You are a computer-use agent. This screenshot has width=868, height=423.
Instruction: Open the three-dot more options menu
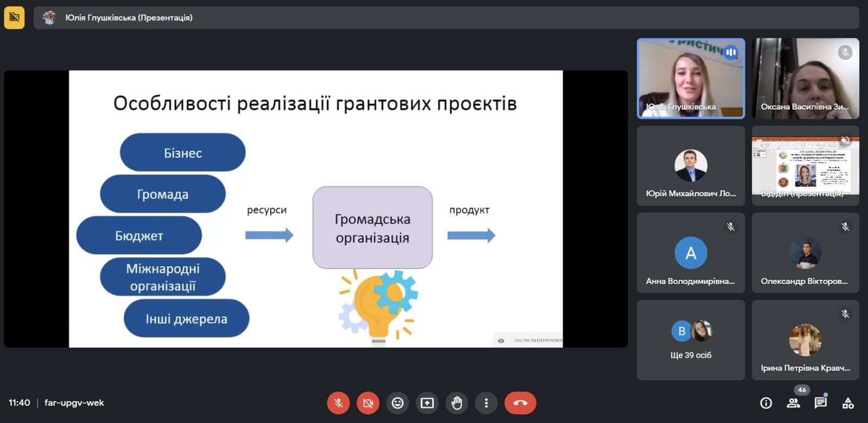pyautogui.click(x=486, y=403)
